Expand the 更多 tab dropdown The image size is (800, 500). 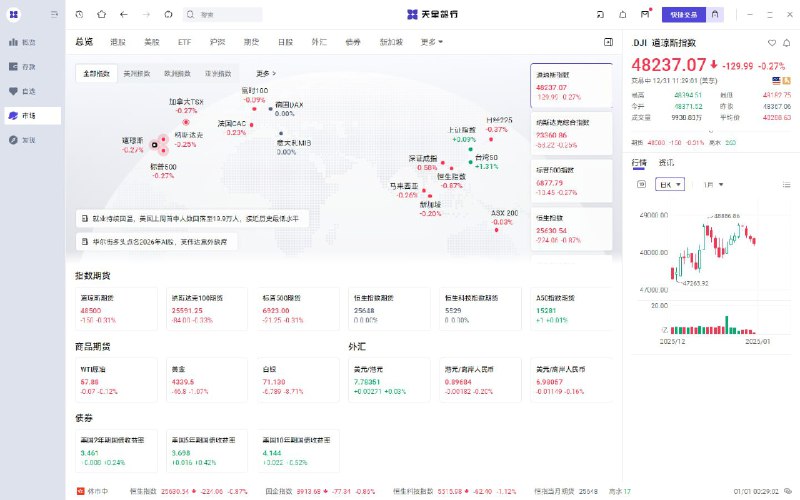coord(431,42)
